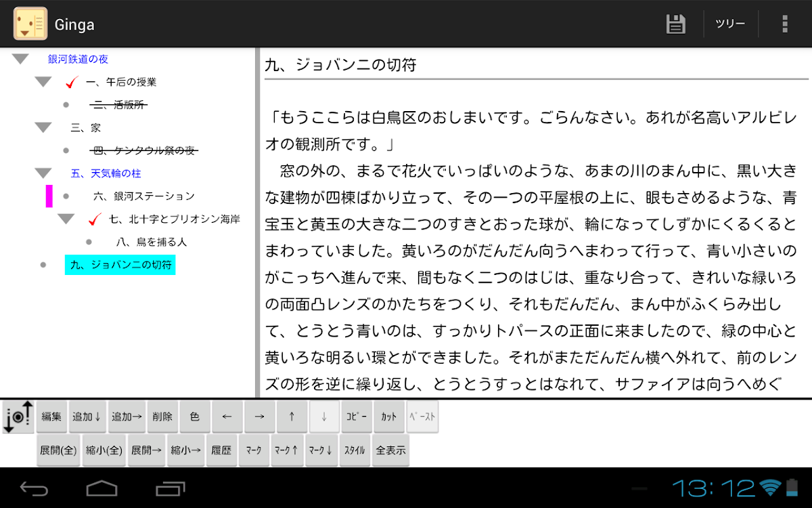Collapse the 五、天気輪の柱 node triangle
This screenshot has height=508, width=812.
[43, 173]
